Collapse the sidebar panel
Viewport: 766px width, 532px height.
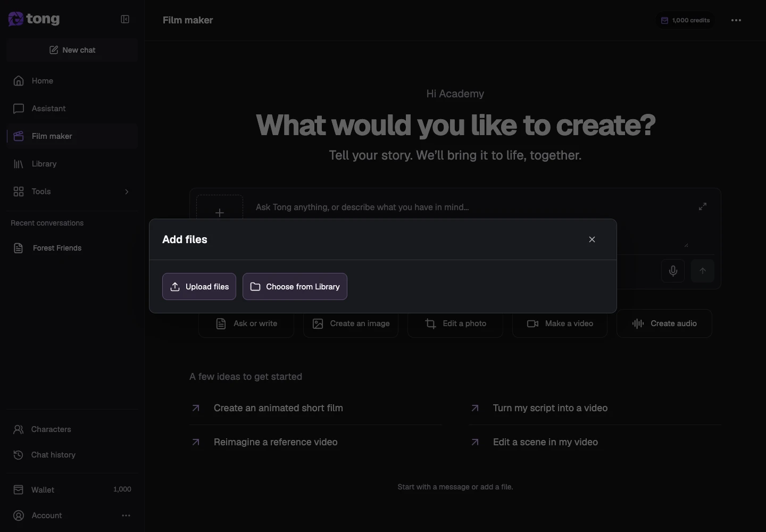tap(125, 19)
